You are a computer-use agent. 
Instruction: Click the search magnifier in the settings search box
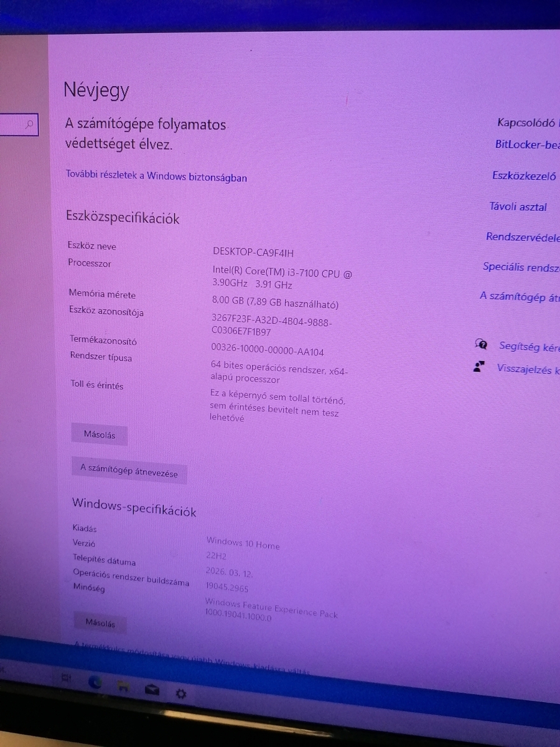pyautogui.click(x=29, y=125)
